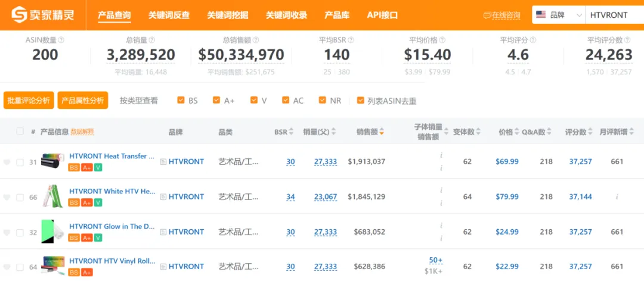The height and width of the screenshot is (281, 644).
Task: Click info icon in 月评新增 of row 66
Action: pos(617,197)
